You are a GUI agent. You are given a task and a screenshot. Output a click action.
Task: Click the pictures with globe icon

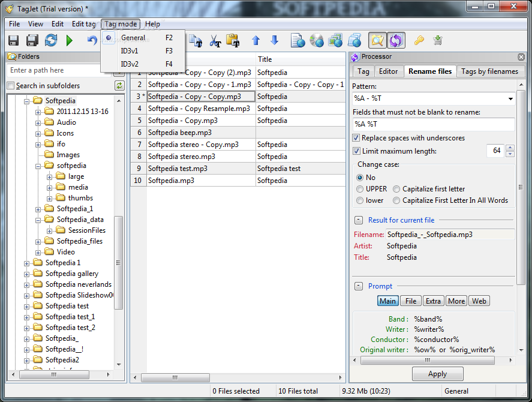tap(335, 40)
